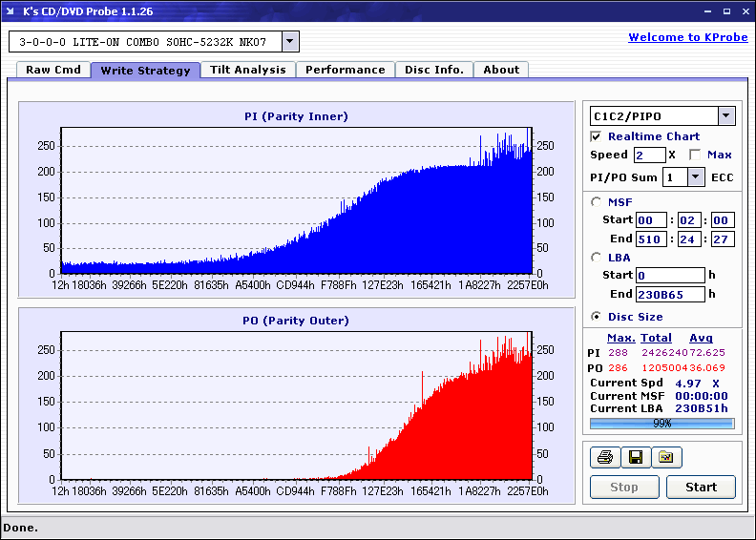The height and width of the screenshot is (540, 756).
Task: Click the MSF End minutes field 510
Action: pos(651,239)
